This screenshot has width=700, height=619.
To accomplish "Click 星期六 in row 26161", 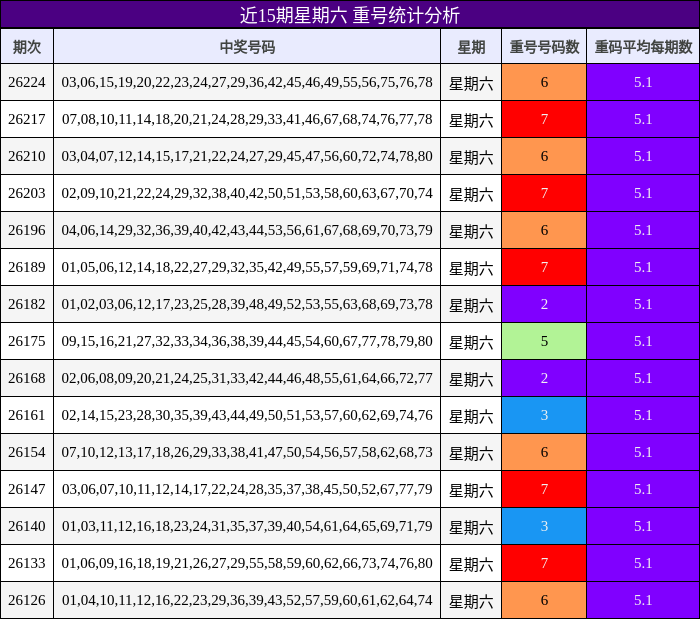I will (471, 416).
